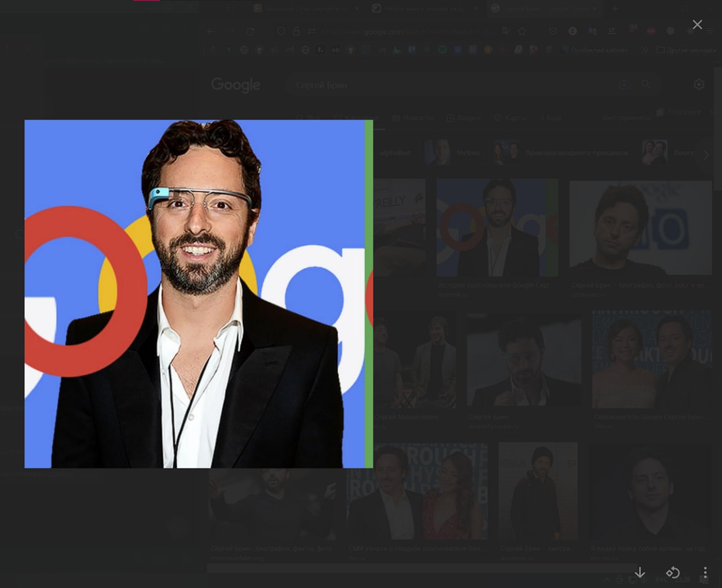This screenshot has width=722, height=588.
Task: Click the Google logo
Action: click(x=236, y=85)
